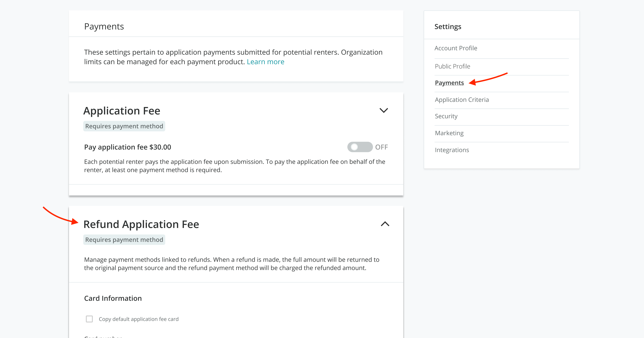This screenshot has height=338, width=644.
Task: Click the Application Fee section heading
Action: [122, 111]
